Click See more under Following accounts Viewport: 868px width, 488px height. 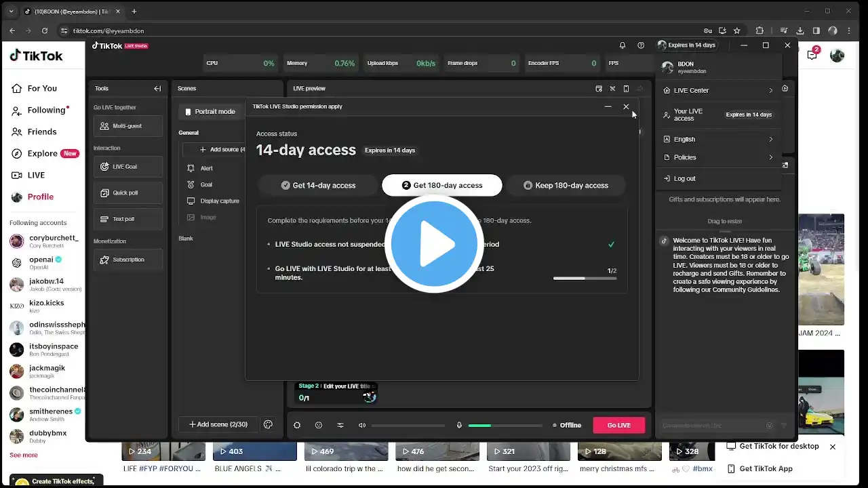pyautogui.click(x=24, y=455)
